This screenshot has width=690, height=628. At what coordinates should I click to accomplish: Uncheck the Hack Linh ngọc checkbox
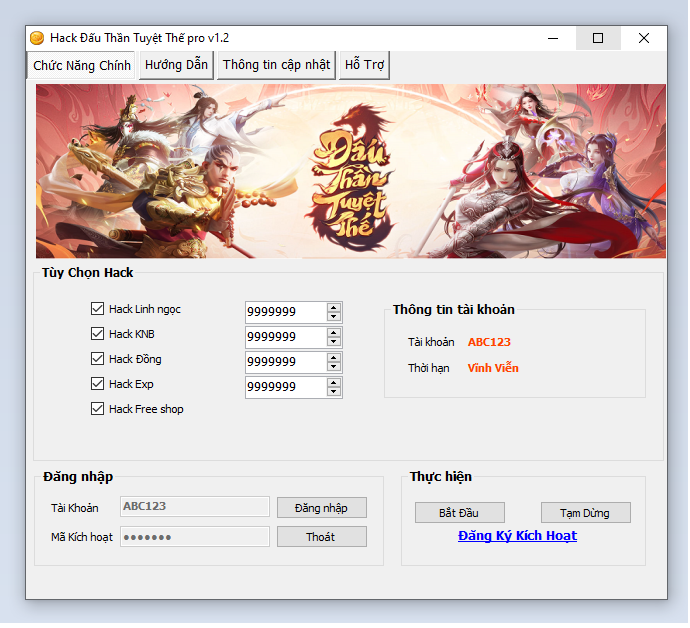point(97,309)
